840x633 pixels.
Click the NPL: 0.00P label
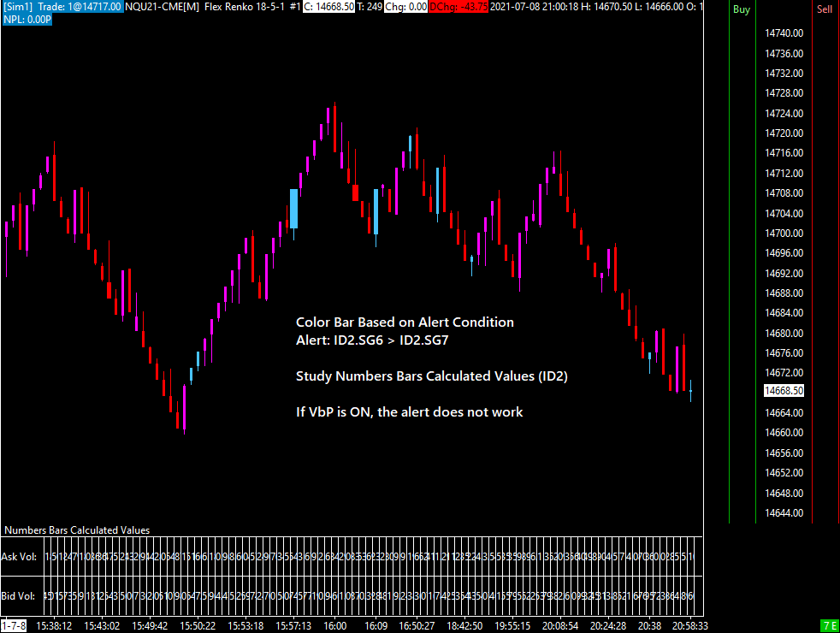[27, 20]
